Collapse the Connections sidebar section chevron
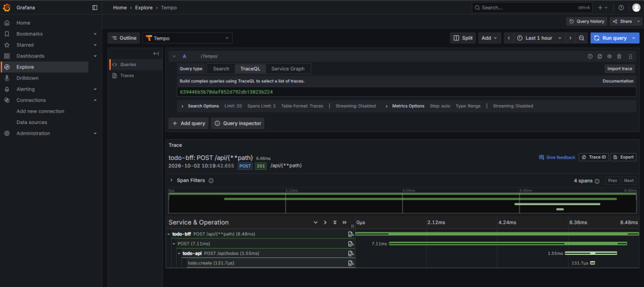The image size is (644, 287). click(x=95, y=100)
